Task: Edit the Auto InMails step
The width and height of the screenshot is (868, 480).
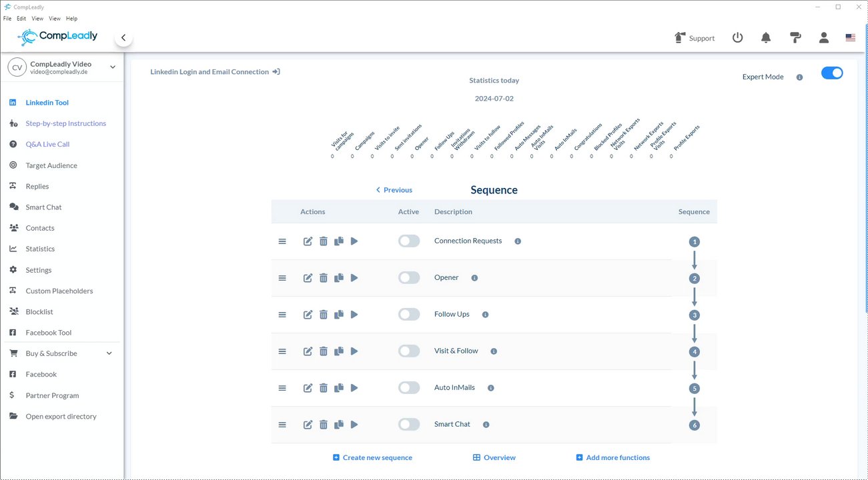Action: tap(308, 388)
